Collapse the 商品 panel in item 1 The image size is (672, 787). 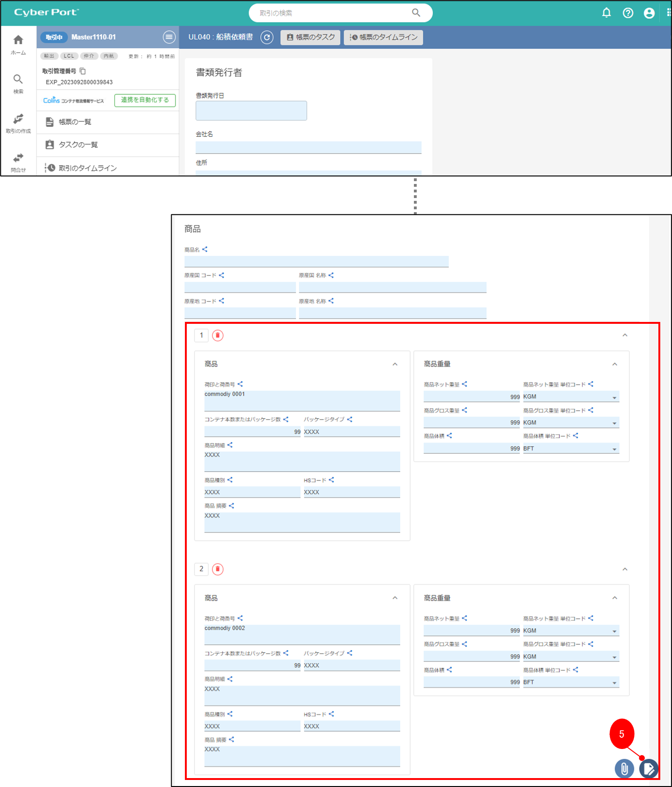395,364
